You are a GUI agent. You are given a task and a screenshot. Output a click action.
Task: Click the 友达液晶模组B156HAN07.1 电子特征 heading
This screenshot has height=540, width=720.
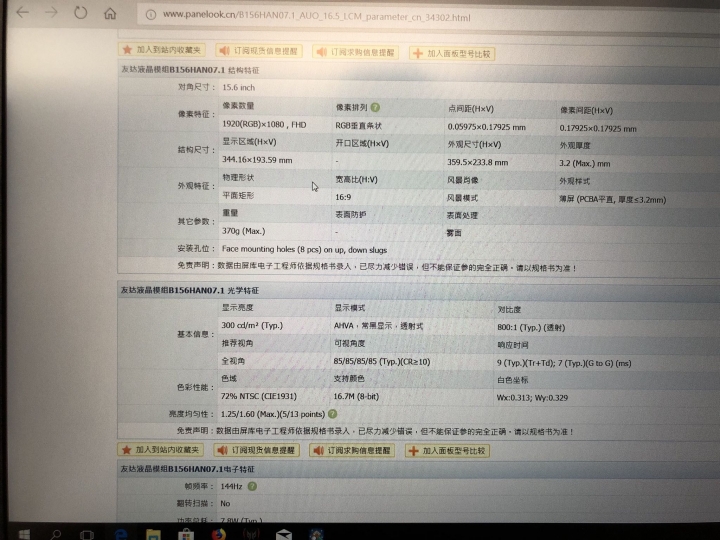(x=187, y=469)
